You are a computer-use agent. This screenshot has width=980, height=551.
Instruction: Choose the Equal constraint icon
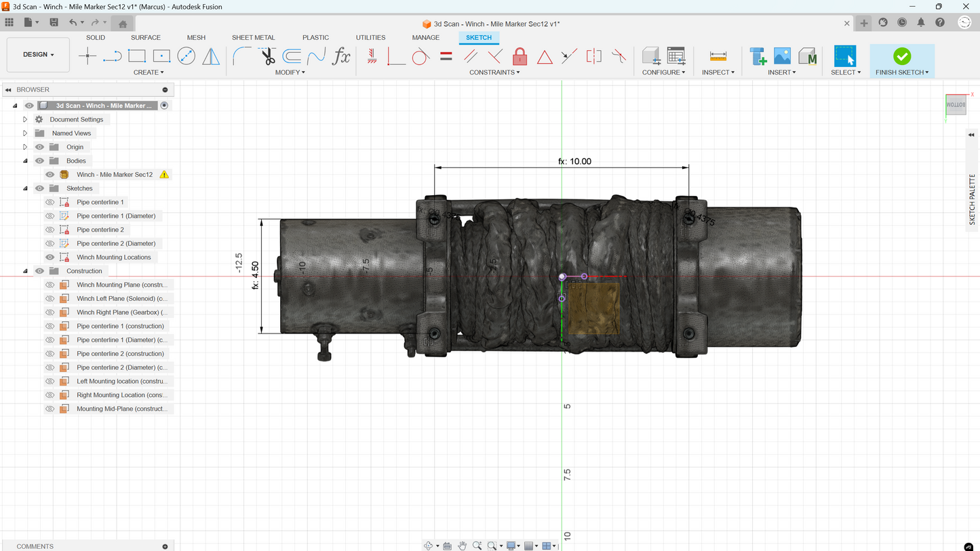[x=446, y=56]
